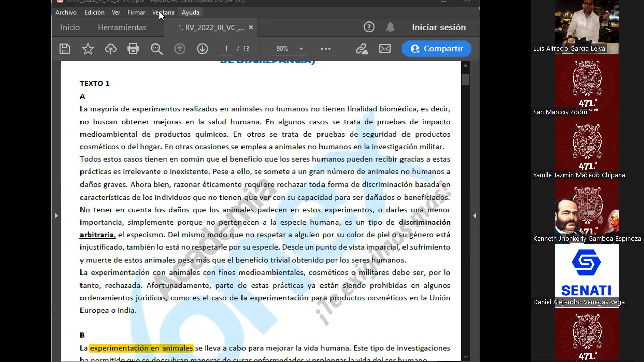Open the Archivo menu

click(x=66, y=12)
